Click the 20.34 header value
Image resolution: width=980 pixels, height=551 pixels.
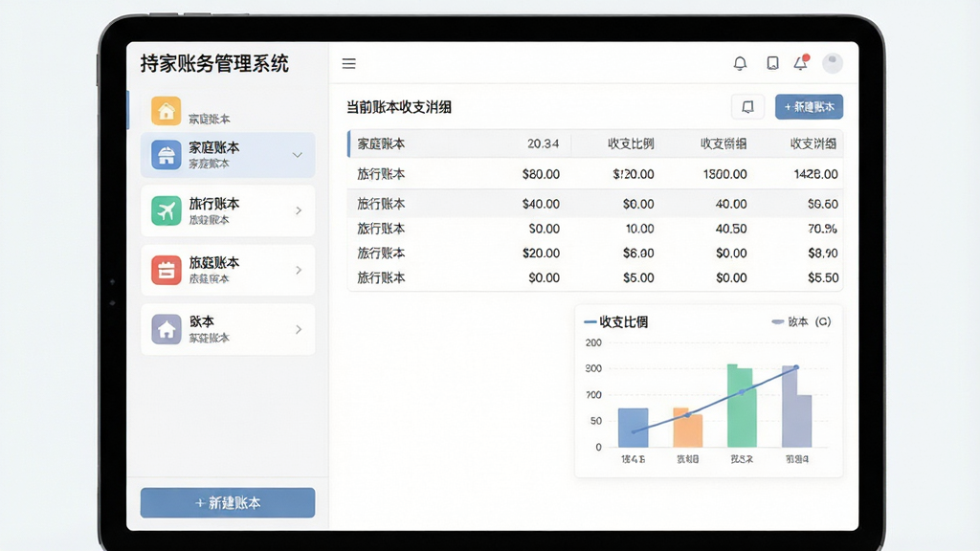543,143
